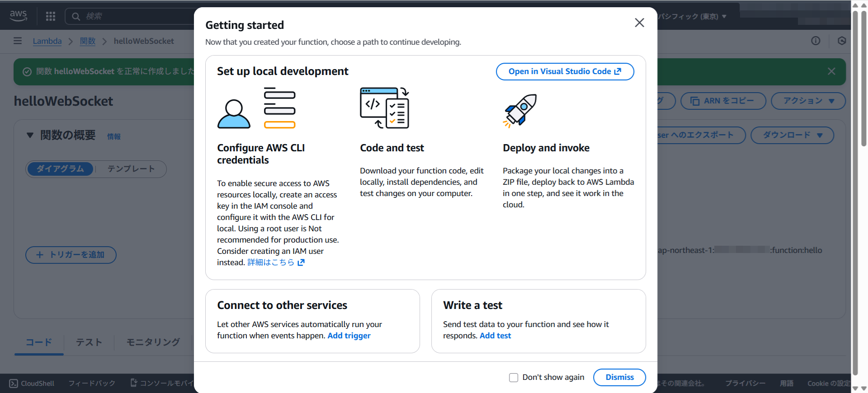Viewport: 868px width, 393px height.
Task: Close the Getting started dialog
Action: pyautogui.click(x=639, y=23)
